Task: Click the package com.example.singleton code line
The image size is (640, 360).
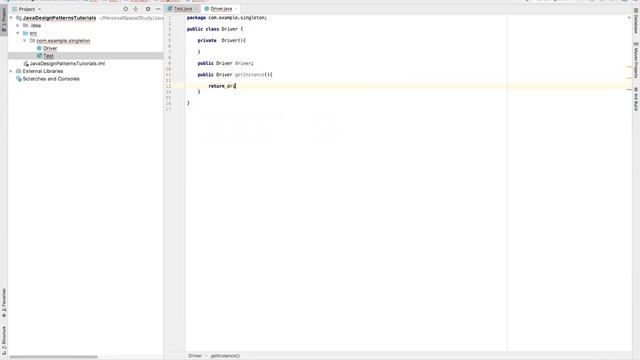Action: pos(227,18)
